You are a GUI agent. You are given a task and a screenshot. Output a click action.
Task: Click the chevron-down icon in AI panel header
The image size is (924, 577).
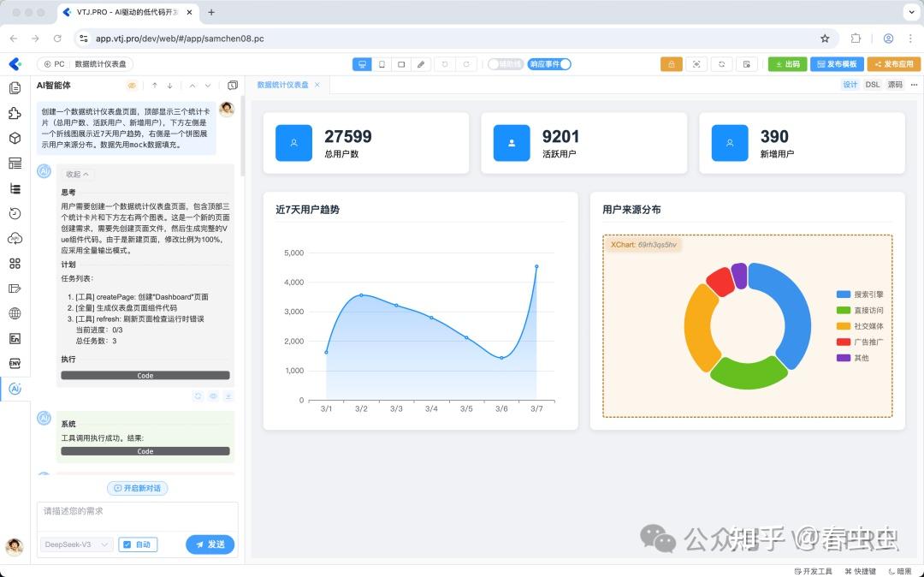click(207, 86)
